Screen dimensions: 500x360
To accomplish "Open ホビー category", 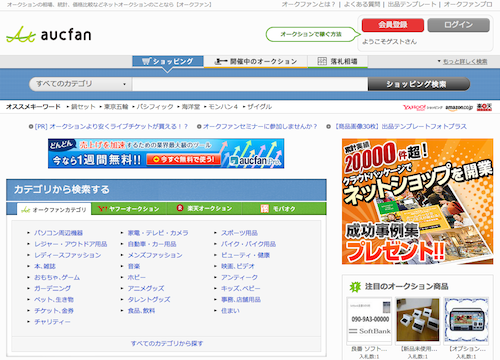I will [137, 277].
